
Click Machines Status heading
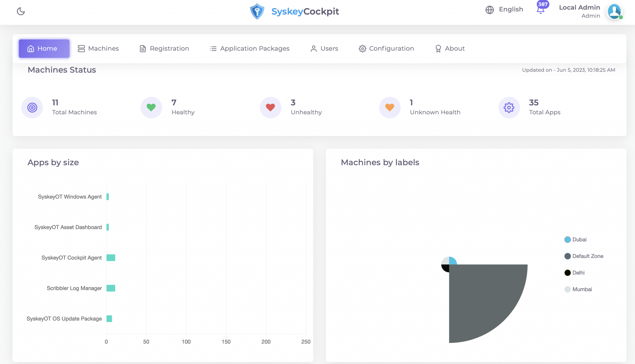click(62, 70)
